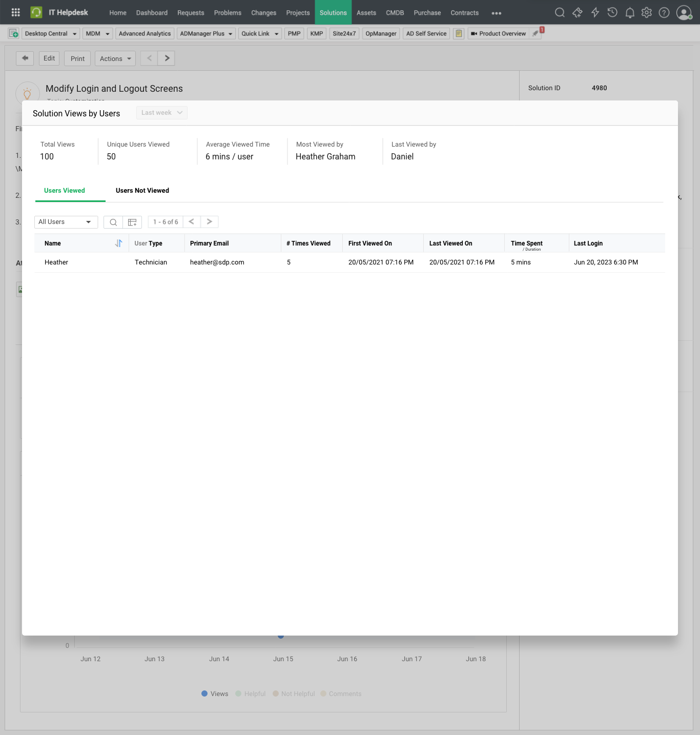Viewport: 700px width, 735px height.
Task: Open the app launcher grid icon
Action: 16,12
